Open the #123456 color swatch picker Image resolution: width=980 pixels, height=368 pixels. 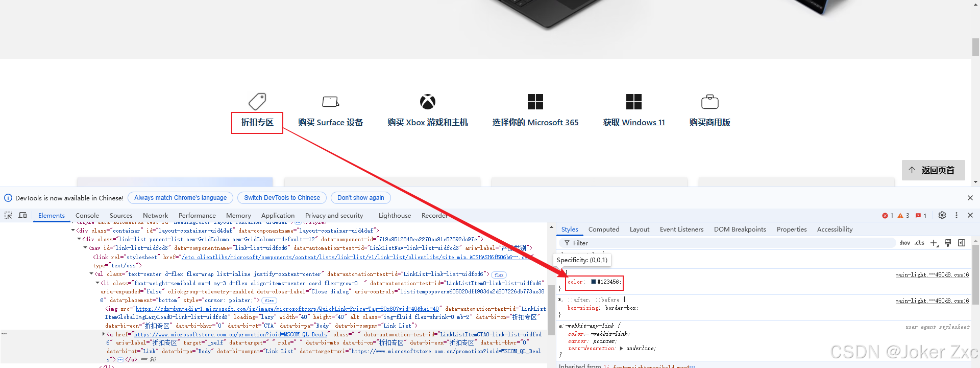[594, 282]
